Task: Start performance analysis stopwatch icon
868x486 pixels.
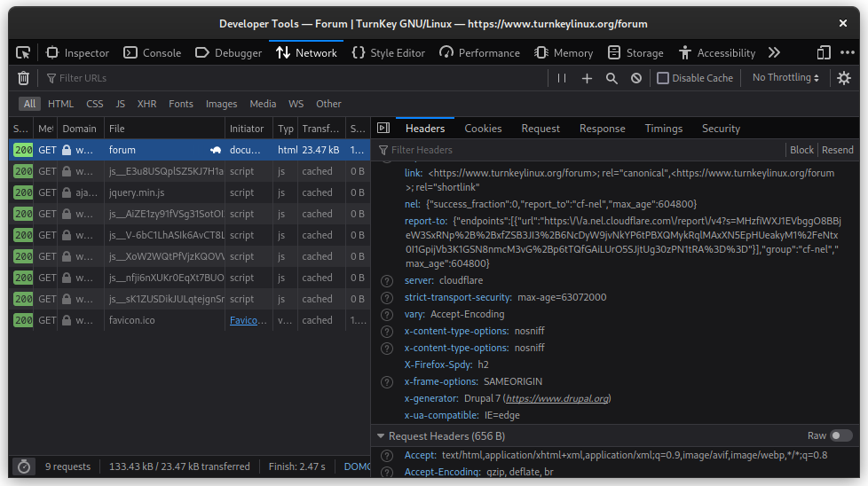Action: [24, 466]
